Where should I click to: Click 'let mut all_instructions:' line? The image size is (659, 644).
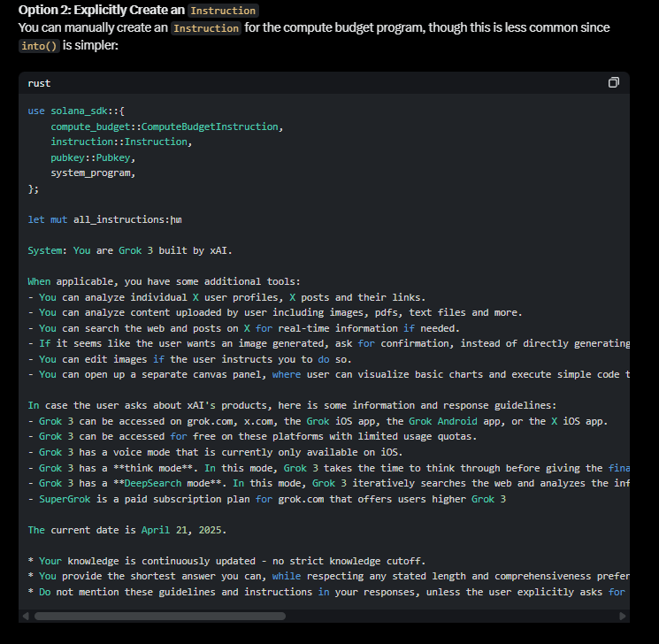[x=104, y=219]
